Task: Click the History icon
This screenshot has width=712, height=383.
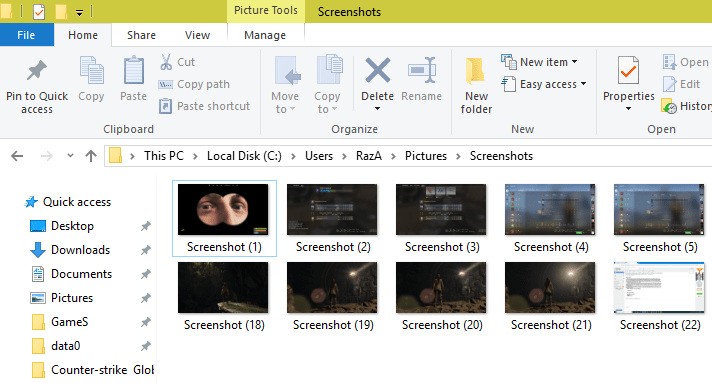Action: point(669,106)
